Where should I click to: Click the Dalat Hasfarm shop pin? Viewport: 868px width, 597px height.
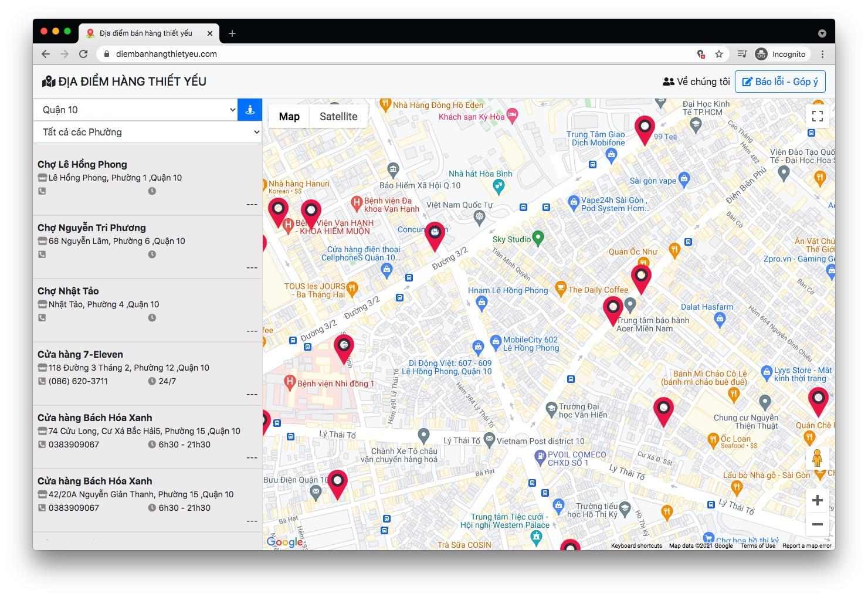(x=720, y=320)
